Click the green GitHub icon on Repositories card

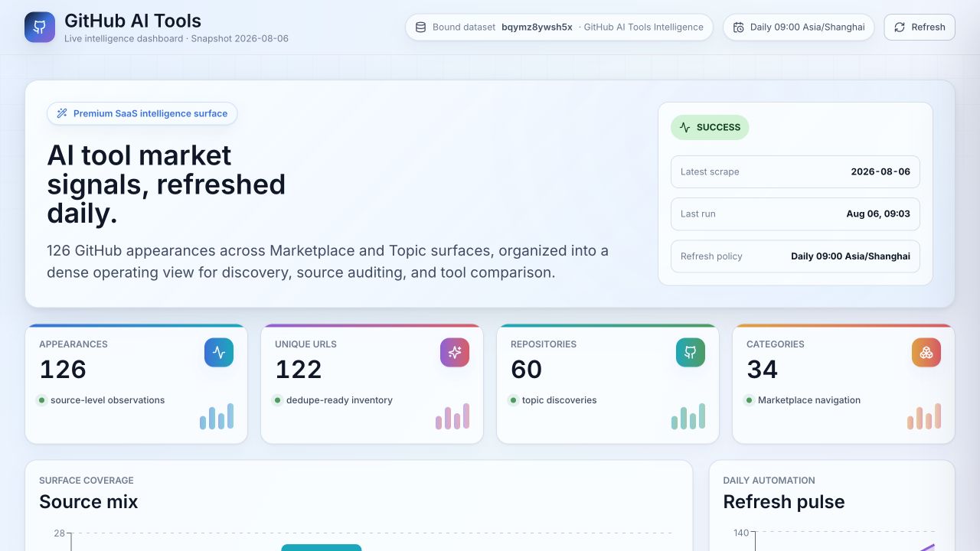click(x=691, y=353)
